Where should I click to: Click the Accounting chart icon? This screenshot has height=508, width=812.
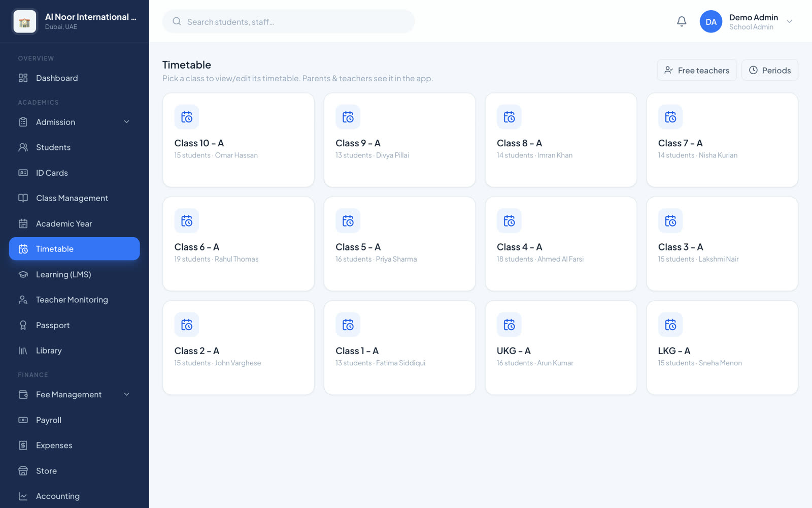(23, 496)
